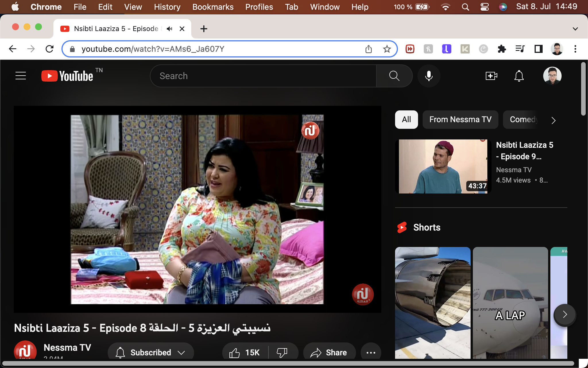Click the Share button
Image resolution: width=588 pixels, height=368 pixels.
click(x=329, y=352)
